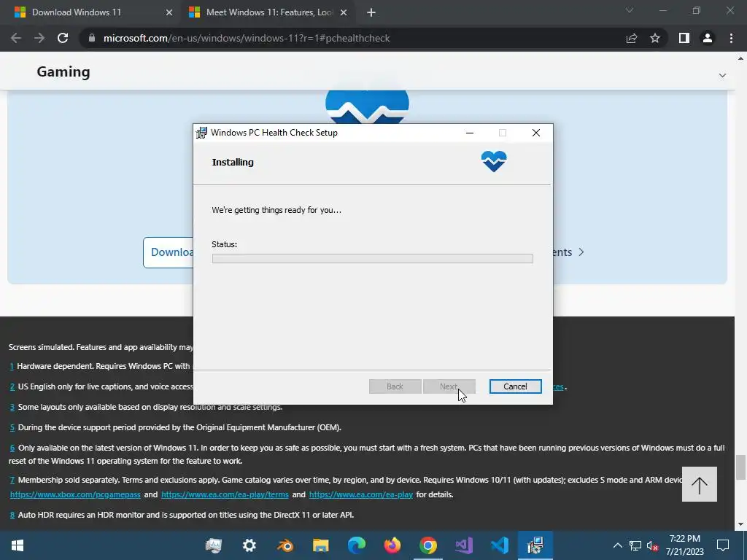
Task: Click the chevron next to requirements link
Action: (x=581, y=252)
